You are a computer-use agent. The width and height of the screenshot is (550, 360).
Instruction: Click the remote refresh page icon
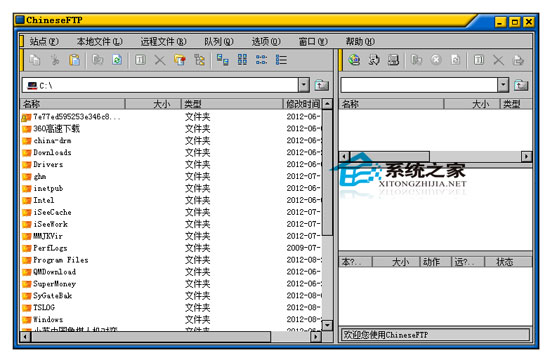tap(455, 60)
